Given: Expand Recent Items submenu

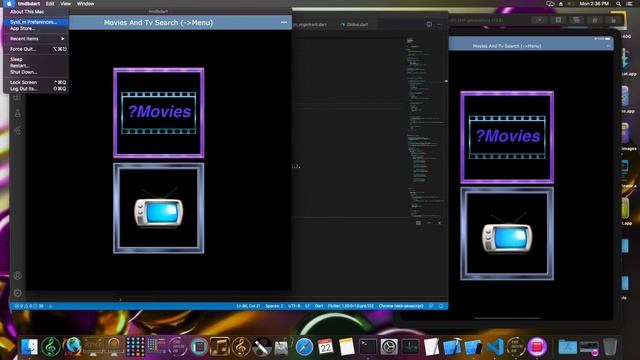Looking at the screenshot, I should point(36,39).
